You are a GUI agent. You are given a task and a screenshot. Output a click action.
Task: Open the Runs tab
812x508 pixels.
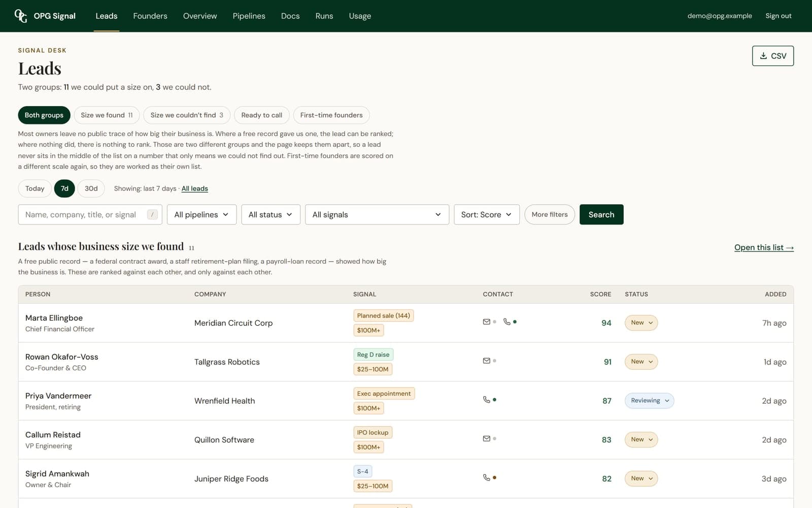click(x=324, y=16)
